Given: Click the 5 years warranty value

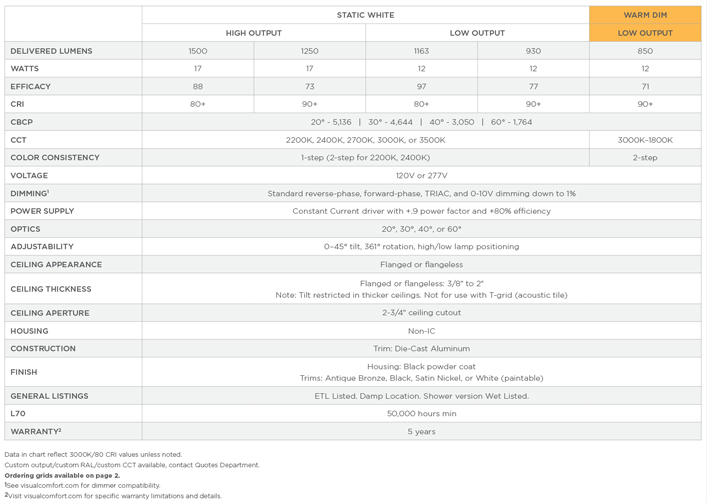Looking at the screenshot, I should 421,432.
